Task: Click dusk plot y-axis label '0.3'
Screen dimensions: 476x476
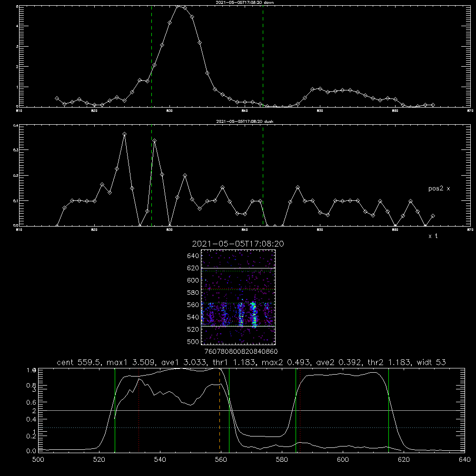Action: [16, 150]
